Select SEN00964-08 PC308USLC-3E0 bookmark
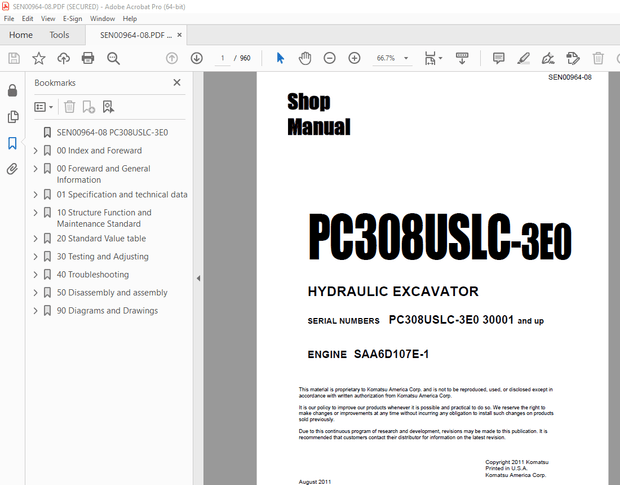The image size is (620, 485). [x=112, y=132]
